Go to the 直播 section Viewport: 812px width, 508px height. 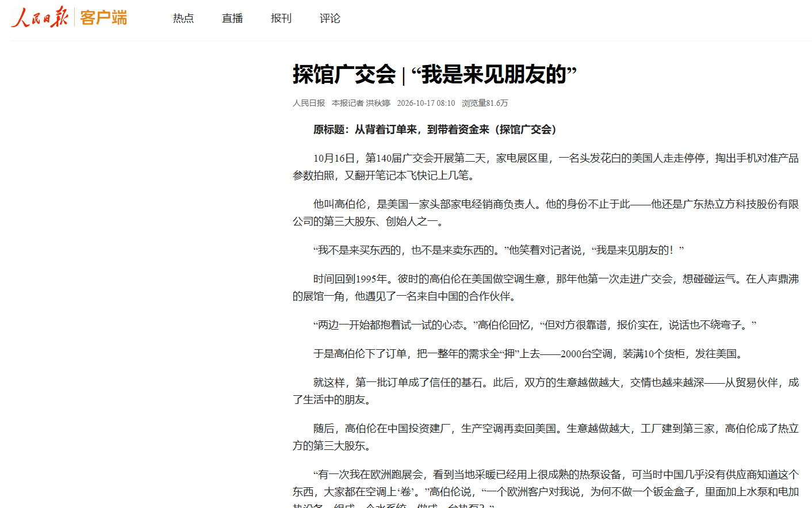click(232, 18)
